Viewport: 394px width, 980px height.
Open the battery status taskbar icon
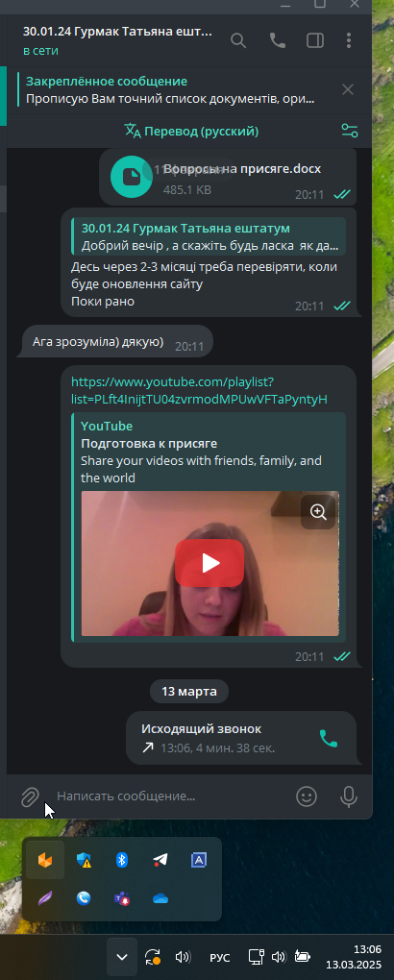point(303,957)
